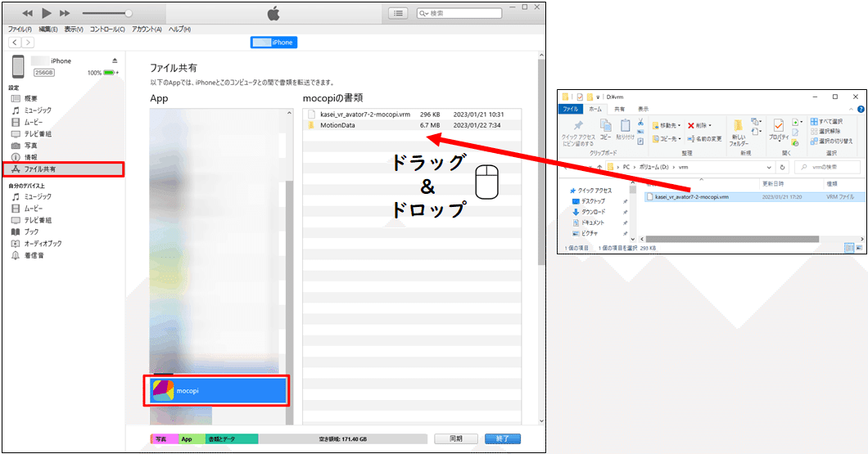Switch to ホーム tab in Explorer
The height and width of the screenshot is (454, 868).
tap(595, 109)
